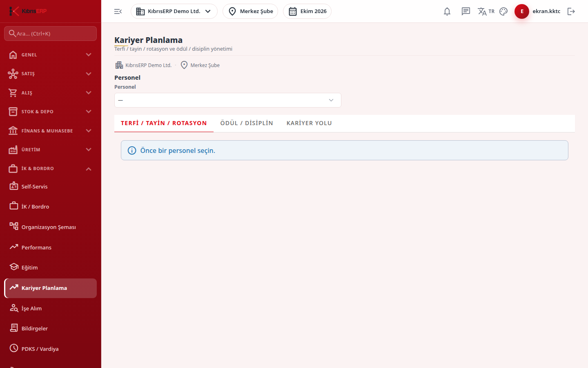588x368 pixels.
Task: Select the TERFİ / TAYİN / ROTASYON tab
Action: tap(164, 123)
